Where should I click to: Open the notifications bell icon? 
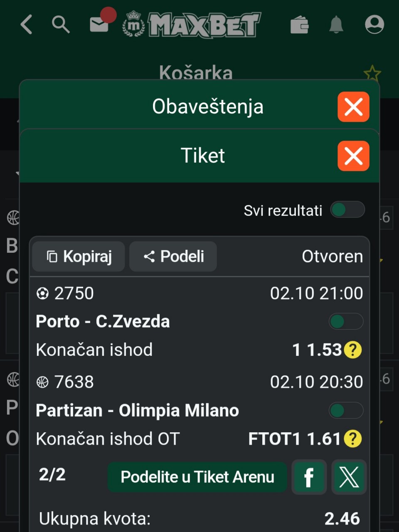pyautogui.click(x=336, y=25)
